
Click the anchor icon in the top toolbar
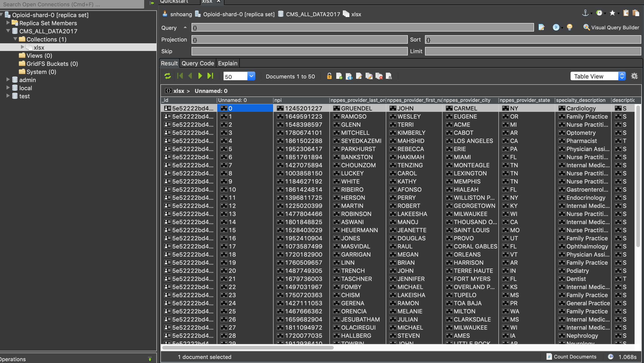click(585, 13)
